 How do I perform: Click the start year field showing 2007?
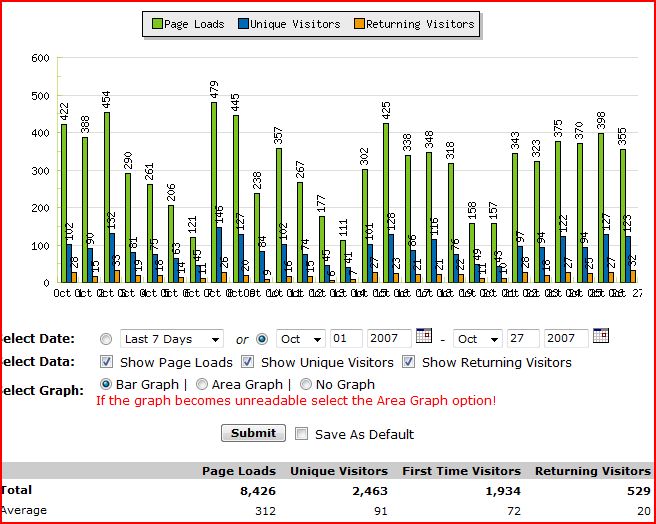390,339
